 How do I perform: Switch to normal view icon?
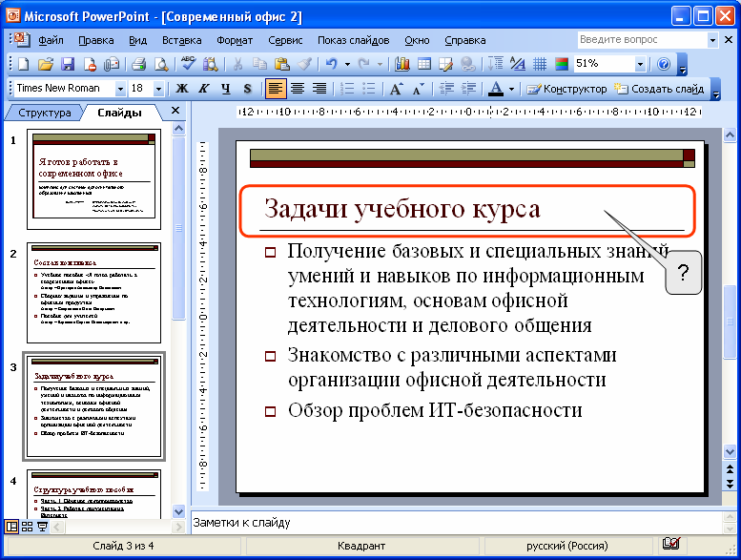[11, 527]
